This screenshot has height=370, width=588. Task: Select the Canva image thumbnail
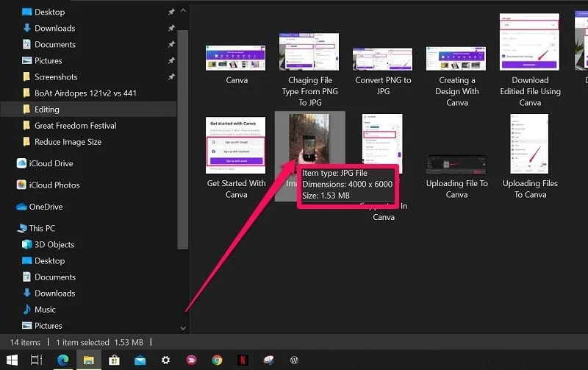pyautogui.click(x=235, y=58)
